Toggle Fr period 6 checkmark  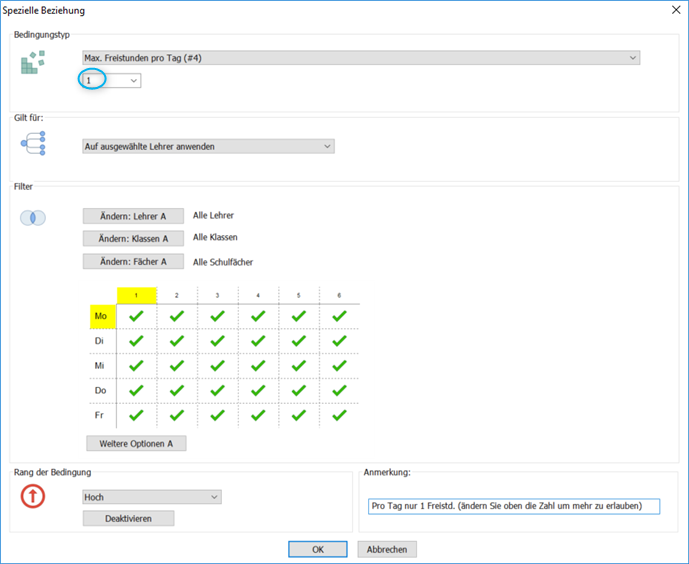pyautogui.click(x=339, y=415)
